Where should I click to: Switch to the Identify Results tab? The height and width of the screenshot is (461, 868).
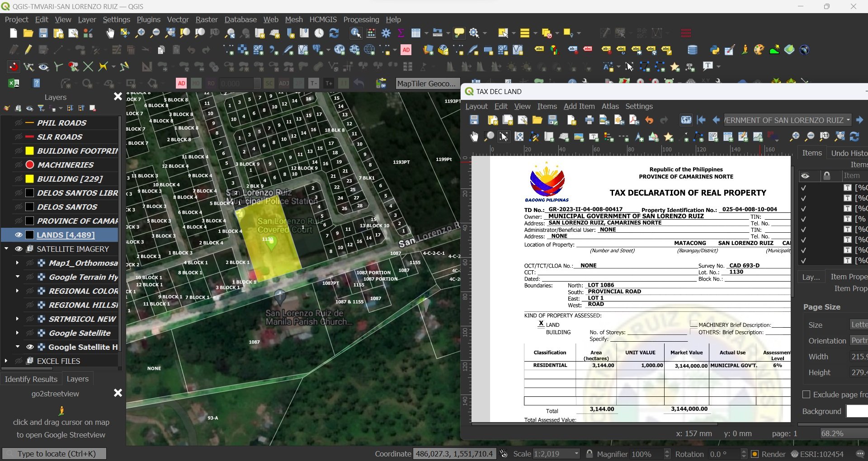pos(31,379)
